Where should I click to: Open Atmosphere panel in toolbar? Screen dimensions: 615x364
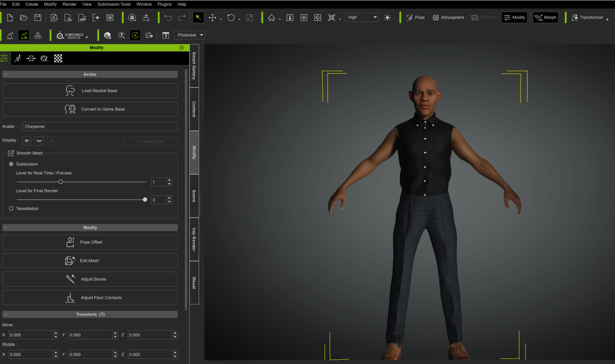coord(448,18)
